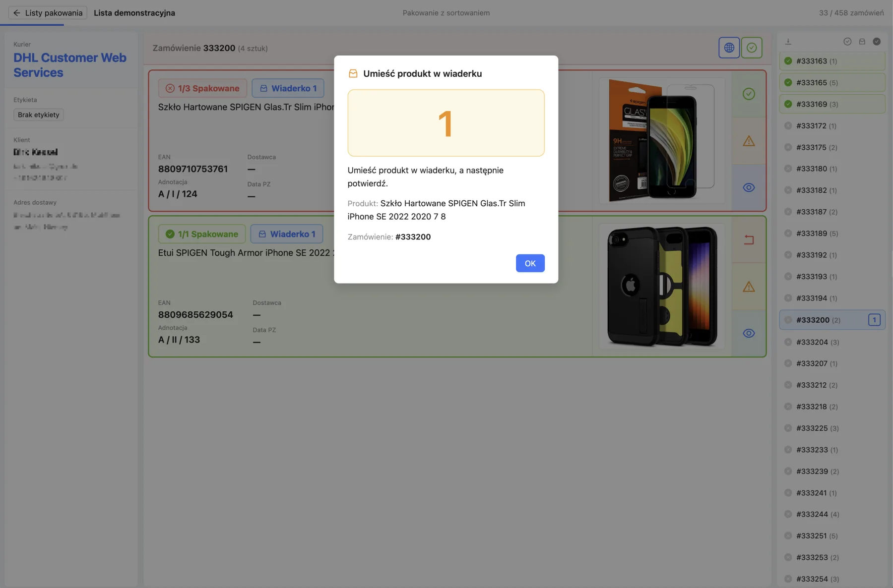Select order #333172 in the list
This screenshot has width=893, height=588.
[x=832, y=126]
